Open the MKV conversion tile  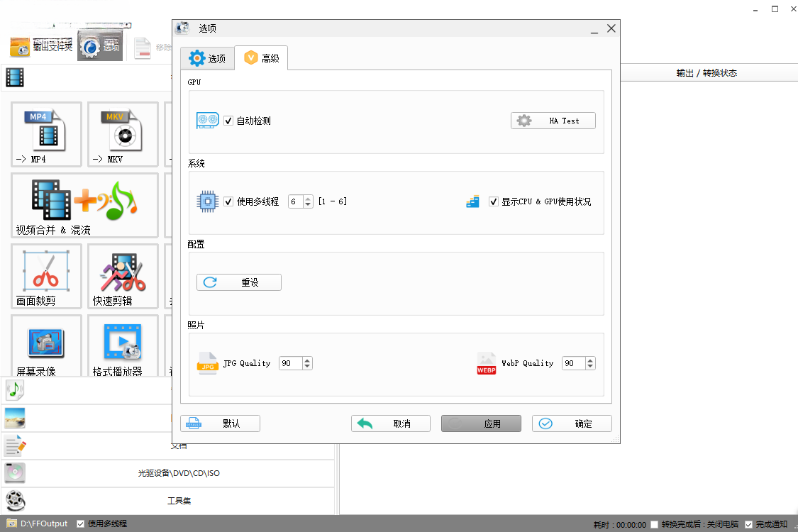click(123, 134)
